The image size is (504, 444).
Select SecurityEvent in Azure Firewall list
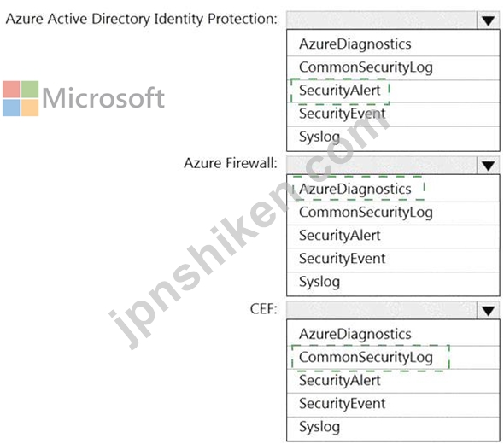point(393,260)
